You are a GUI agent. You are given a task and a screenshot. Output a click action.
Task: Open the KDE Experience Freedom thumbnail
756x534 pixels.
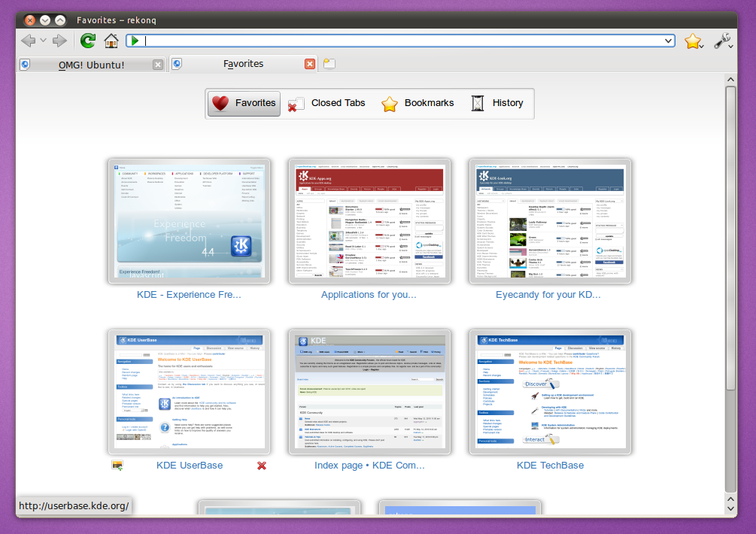(190, 221)
